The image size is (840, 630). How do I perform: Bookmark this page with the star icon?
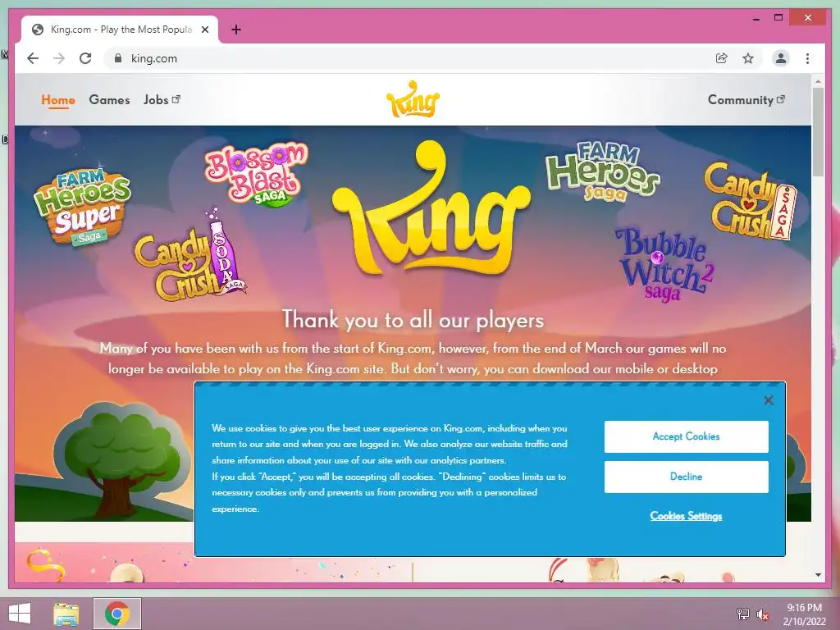tap(748, 58)
